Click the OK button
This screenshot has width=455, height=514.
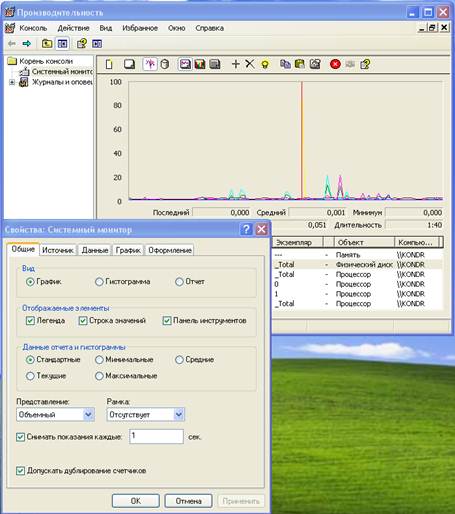pos(136,501)
